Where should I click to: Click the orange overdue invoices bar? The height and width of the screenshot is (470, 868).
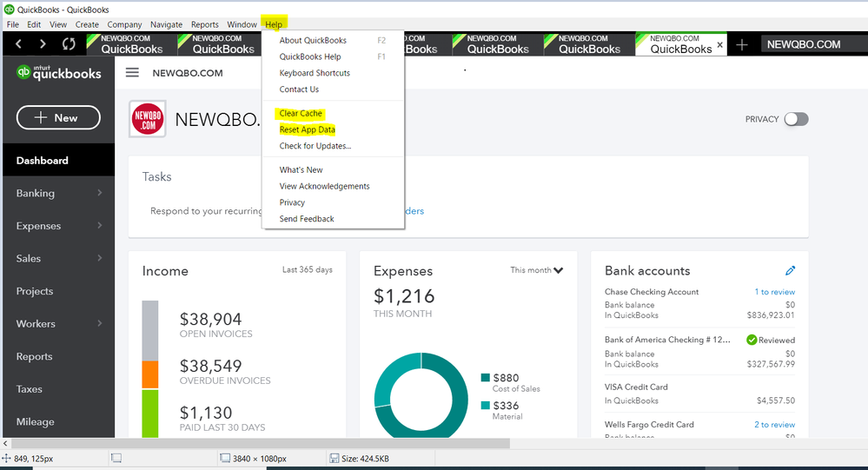point(150,374)
